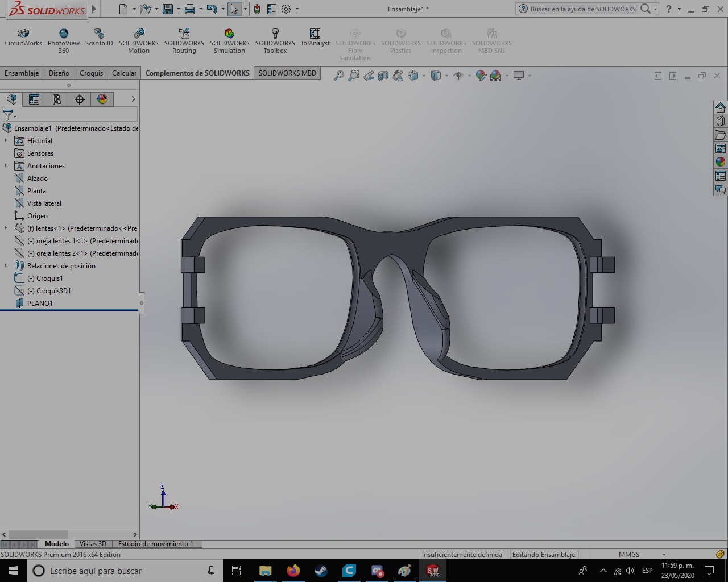728x582 pixels.
Task: Open Estudio de movimiento 1 tab
Action: pyautogui.click(x=156, y=544)
